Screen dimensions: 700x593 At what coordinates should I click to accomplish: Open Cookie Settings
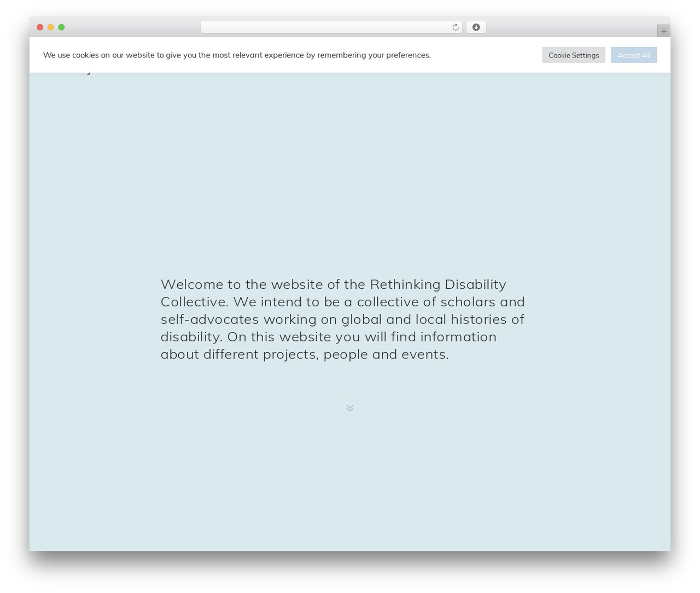[574, 55]
